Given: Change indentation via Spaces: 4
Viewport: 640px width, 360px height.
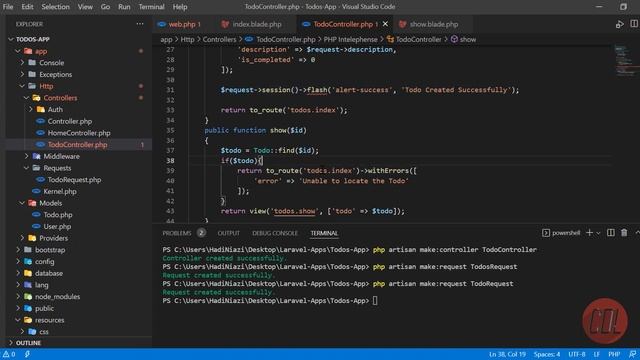Looking at the screenshot, I should coord(547,354).
